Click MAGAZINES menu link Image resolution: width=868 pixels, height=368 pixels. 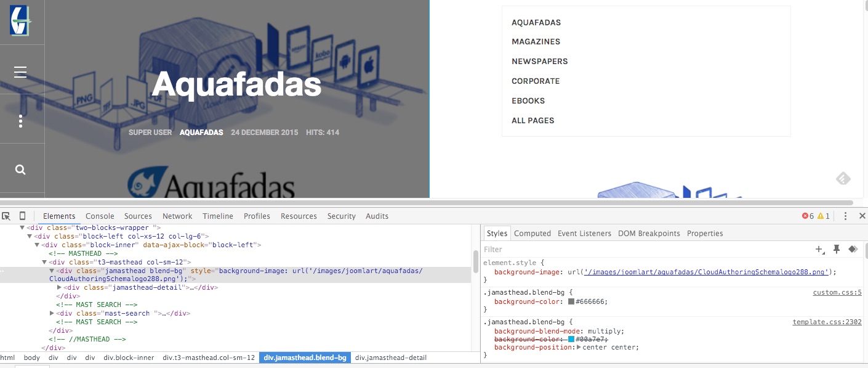coord(536,42)
